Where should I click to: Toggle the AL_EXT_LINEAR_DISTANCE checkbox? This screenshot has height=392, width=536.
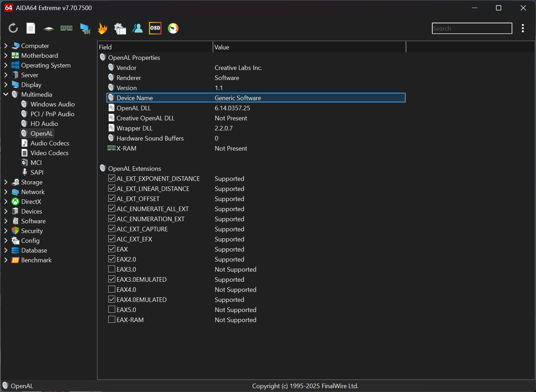click(x=112, y=188)
